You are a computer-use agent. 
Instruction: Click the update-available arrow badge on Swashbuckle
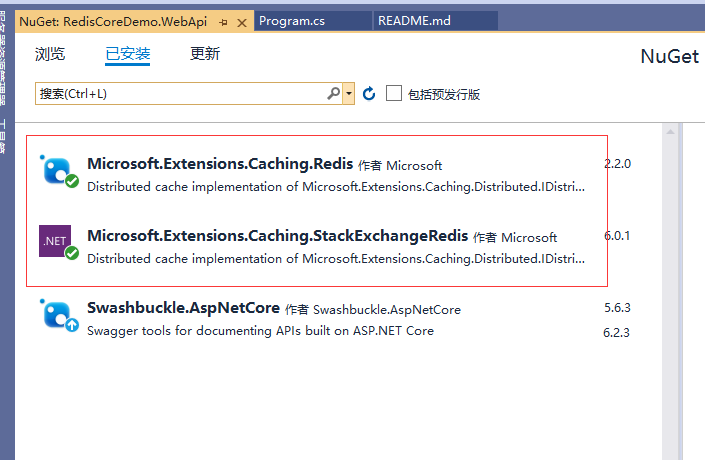72,325
